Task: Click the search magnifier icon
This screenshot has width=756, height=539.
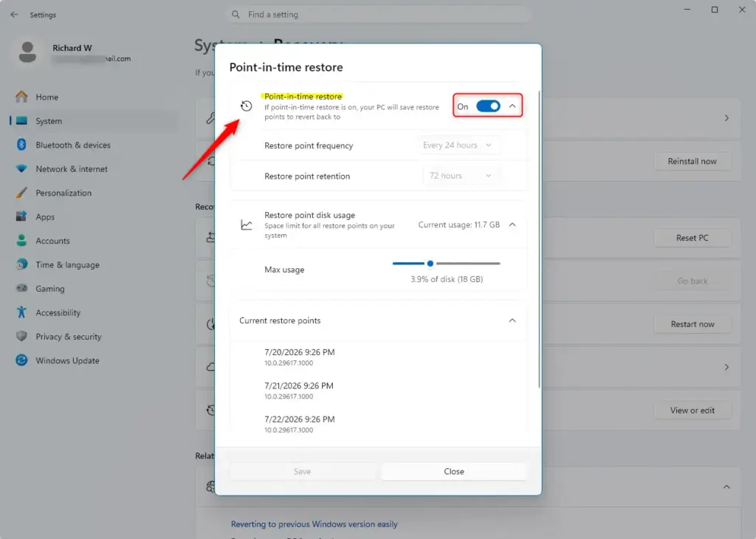Action: coord(236,15)
